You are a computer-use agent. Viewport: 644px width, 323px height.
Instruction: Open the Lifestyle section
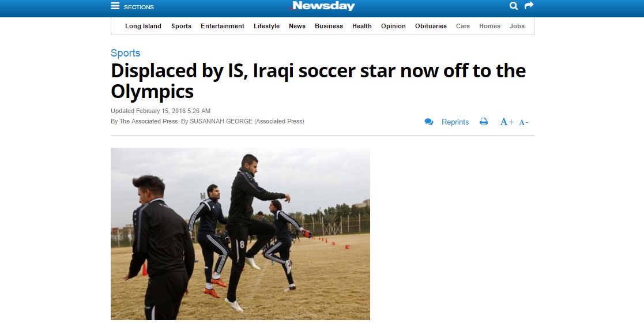click(266, 26)
